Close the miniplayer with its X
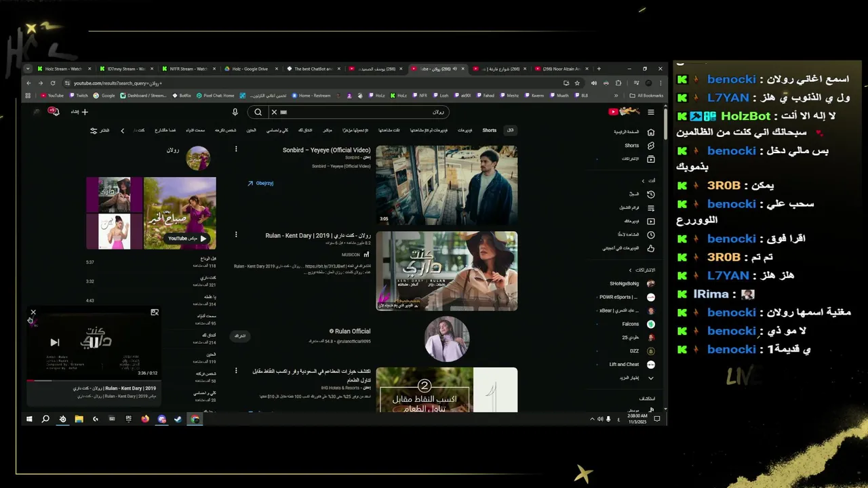 [33, 312]
